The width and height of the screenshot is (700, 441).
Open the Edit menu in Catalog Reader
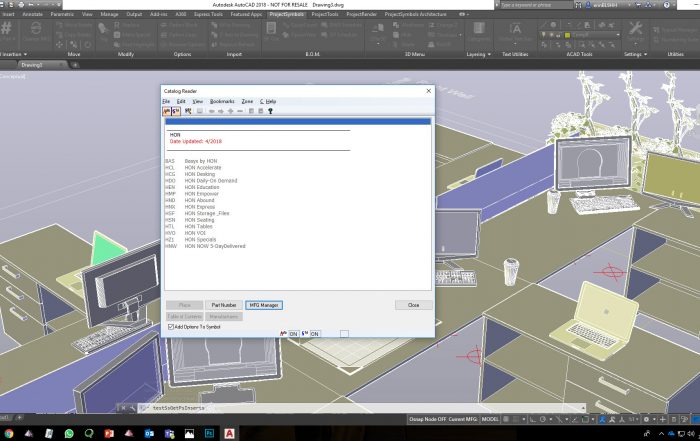[x=181, y=101]
